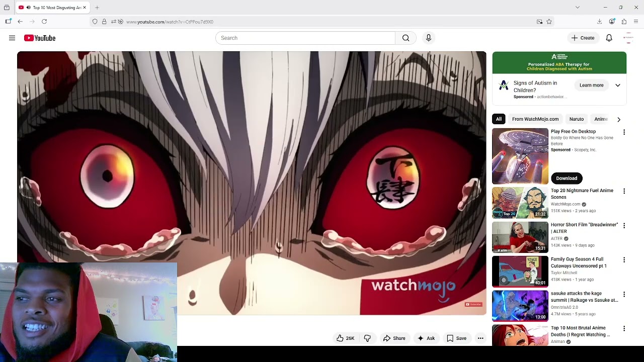Screen dimensions: 644x362
Task: Save the video to playlist
Action: pos(456,338)
